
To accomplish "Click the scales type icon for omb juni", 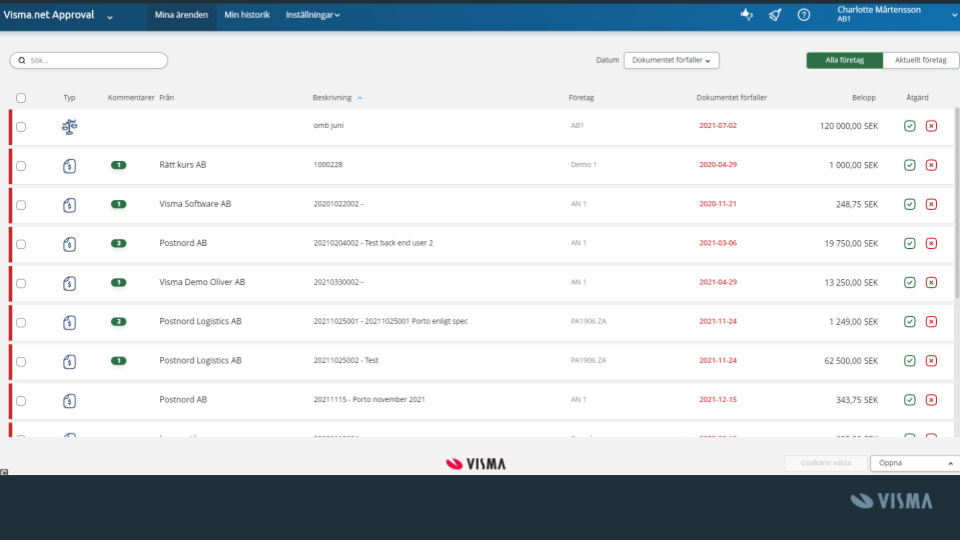I will [x=69, y=127].
